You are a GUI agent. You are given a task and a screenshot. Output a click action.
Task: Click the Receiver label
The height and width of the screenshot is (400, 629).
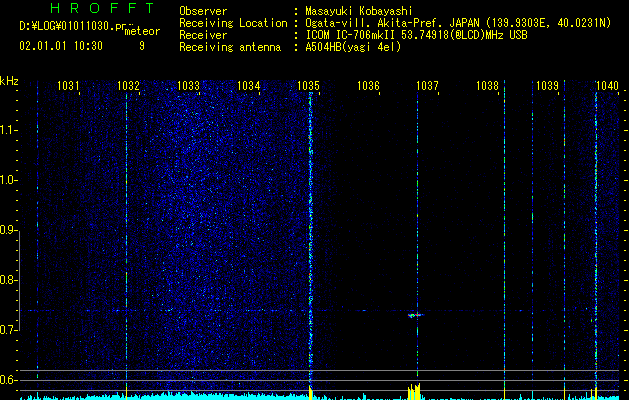pyautogui.click(x=203, y=35)
